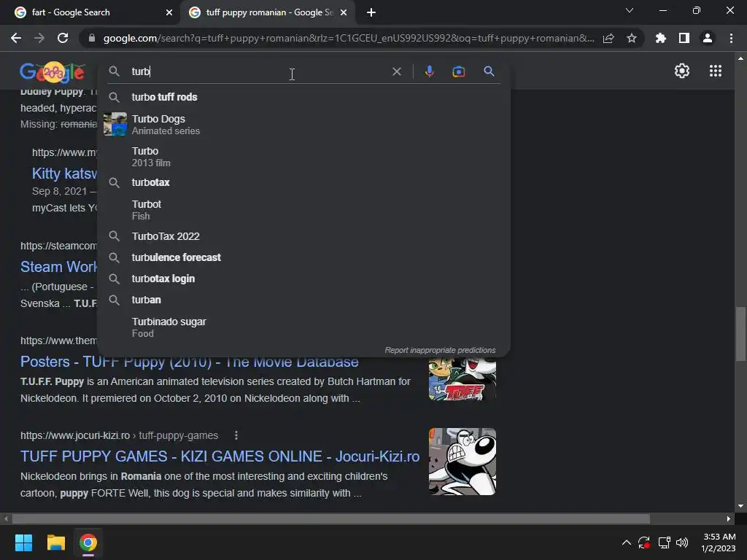Viewport: 747px width, 560px height.
Task: Open Google quick settings gear
Action: tap(682, 71)
